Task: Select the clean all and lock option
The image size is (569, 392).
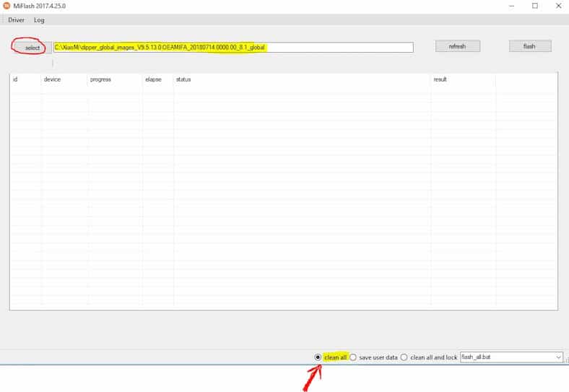Action: point(404,357)
